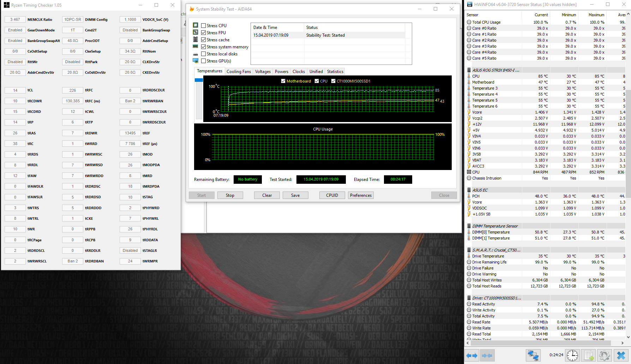Open the Voltages tab

click(x=263, y=72)
